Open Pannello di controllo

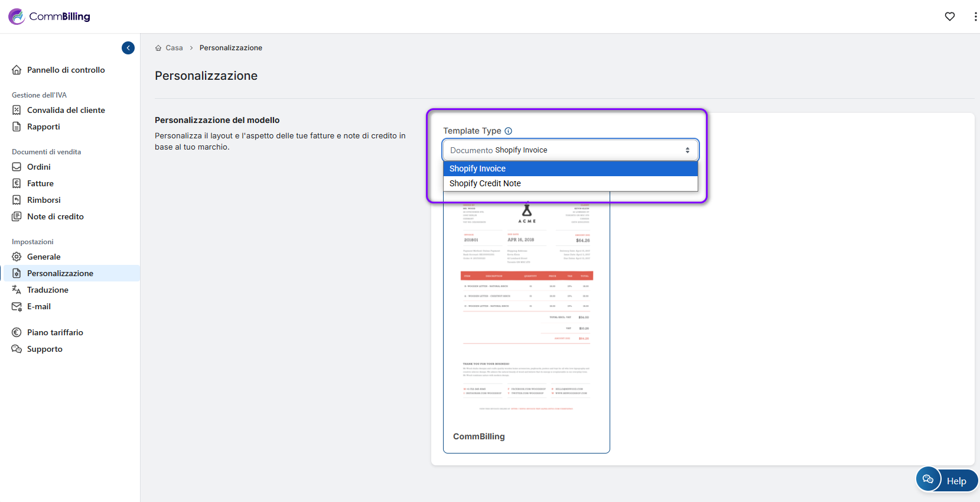[66, 70]
